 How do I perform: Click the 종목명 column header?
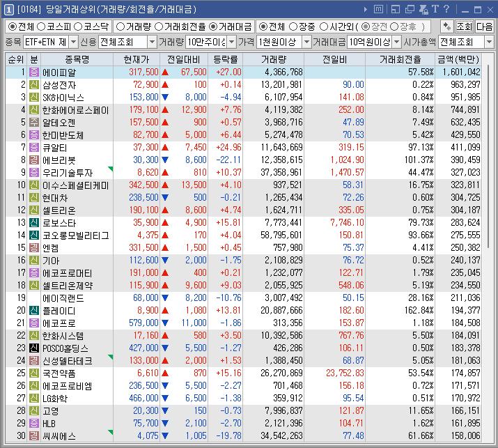point(77,59)
